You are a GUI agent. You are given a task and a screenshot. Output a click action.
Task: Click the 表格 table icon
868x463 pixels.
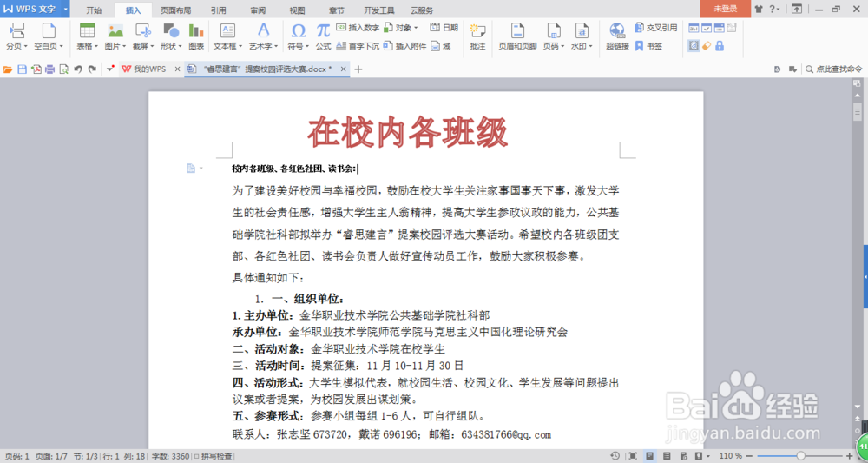tap(87, 30)
